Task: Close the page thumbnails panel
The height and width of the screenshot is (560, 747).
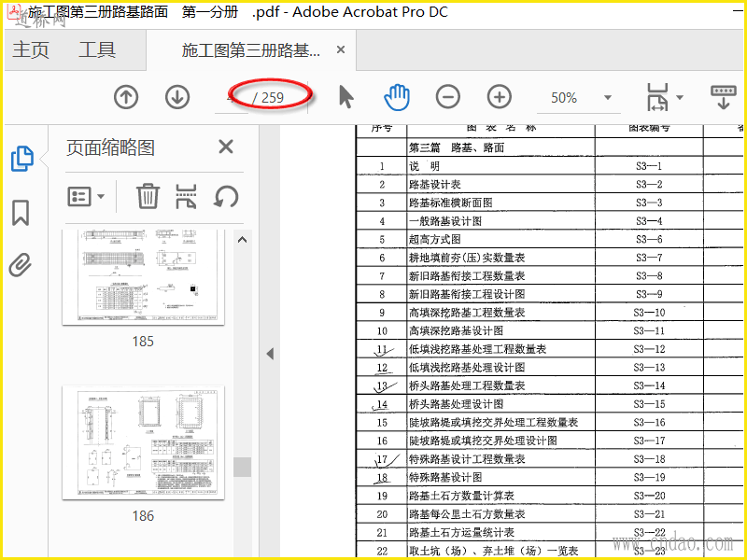Action: tap(226, 147)
